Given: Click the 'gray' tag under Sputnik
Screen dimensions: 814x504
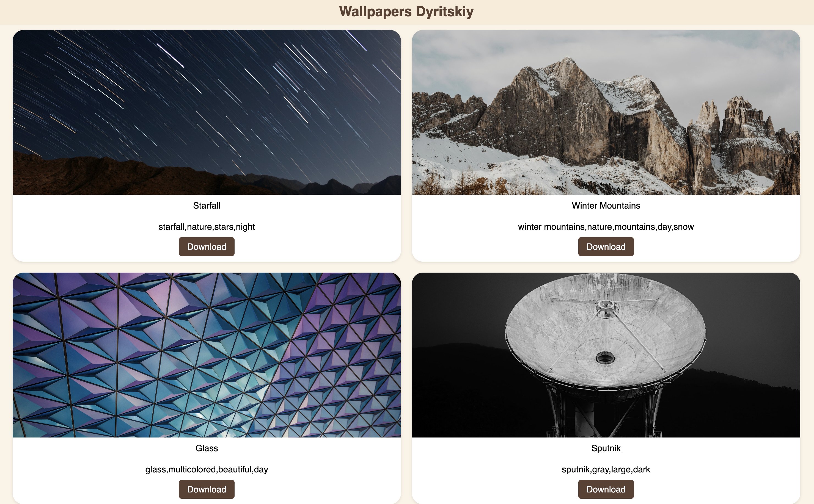Looking at the screenshot, I should point(601,470).
